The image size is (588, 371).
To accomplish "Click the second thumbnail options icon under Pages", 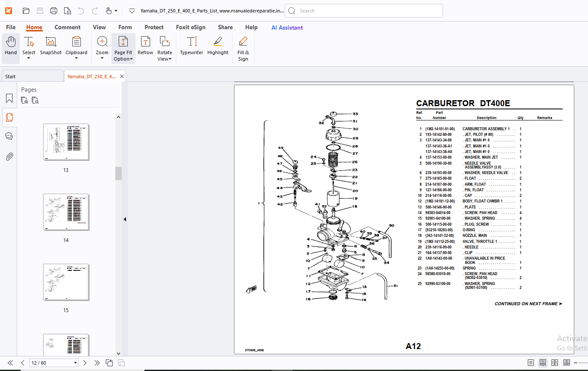I will tap(35, 101).
